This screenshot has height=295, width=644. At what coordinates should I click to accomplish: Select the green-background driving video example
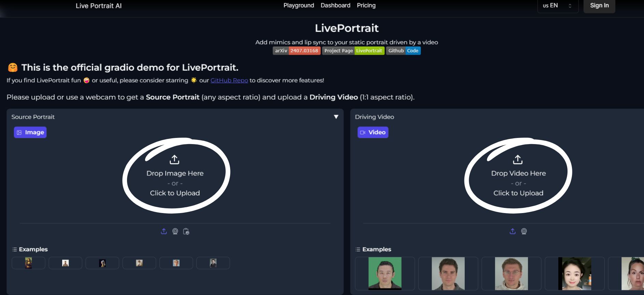pyautogui.click(x=385, y=273)
